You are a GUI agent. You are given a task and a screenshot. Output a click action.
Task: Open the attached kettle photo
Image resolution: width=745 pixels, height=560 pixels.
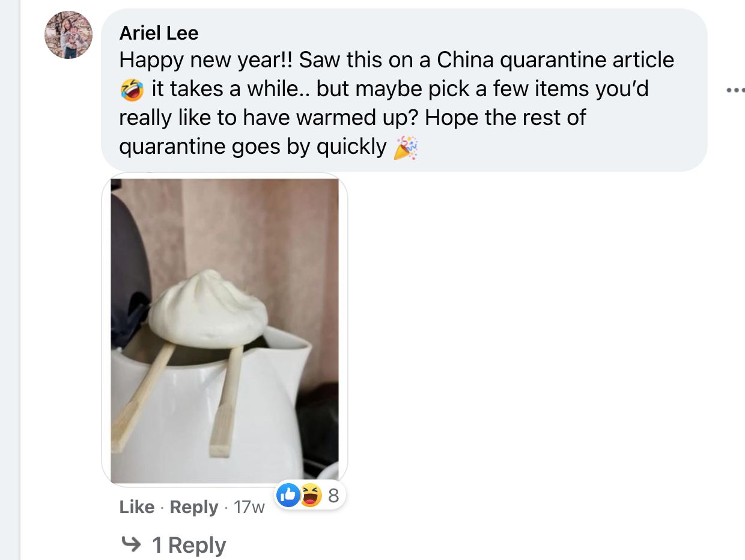pyautogui.click(x=225, y=330)
